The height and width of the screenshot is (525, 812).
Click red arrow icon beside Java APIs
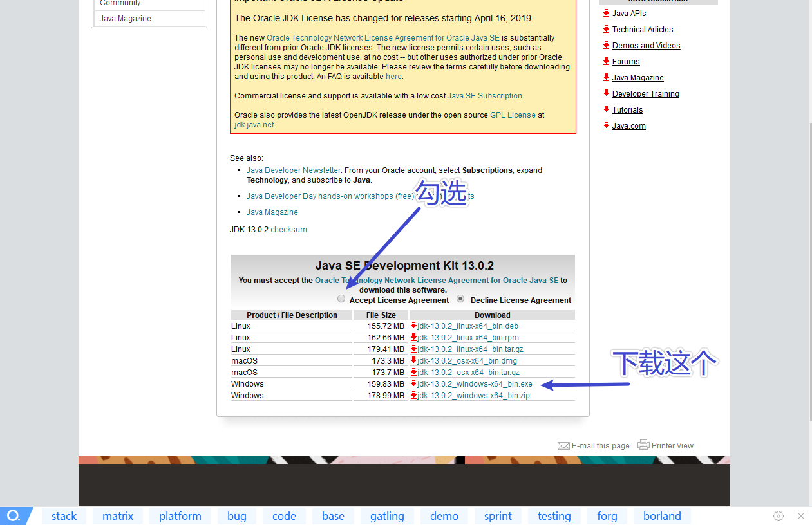click(x=606, y=13)
